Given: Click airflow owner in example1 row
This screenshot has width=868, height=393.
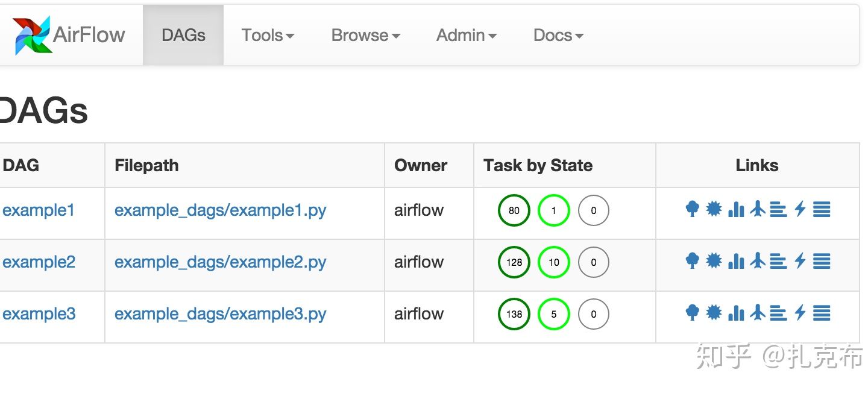Looking at the screenshot, I should (419, 210).
